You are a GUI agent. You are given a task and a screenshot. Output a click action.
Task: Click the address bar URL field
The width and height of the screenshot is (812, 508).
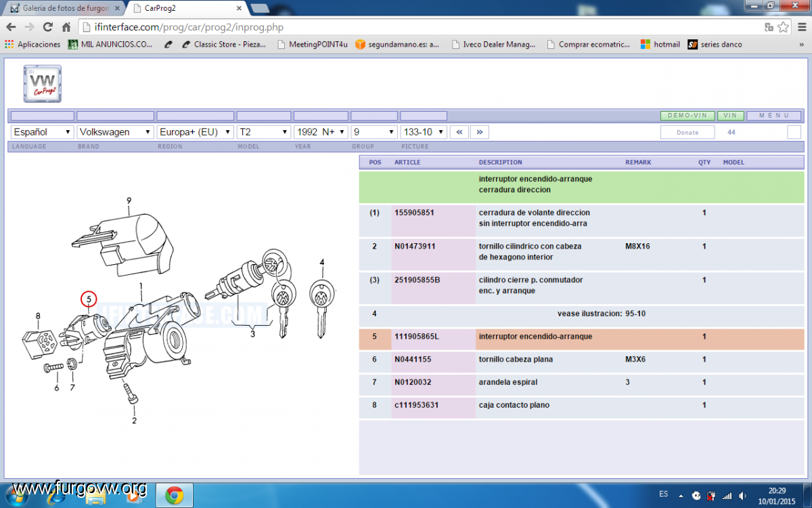(x=420, y=27)
